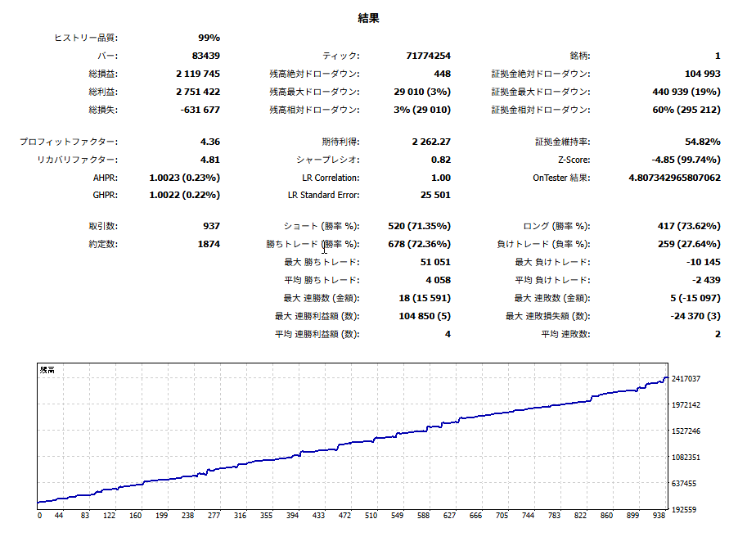Screen dimensions: 756x537
Task: Click the 証拠金維持率 label
Action: (562, 142)
